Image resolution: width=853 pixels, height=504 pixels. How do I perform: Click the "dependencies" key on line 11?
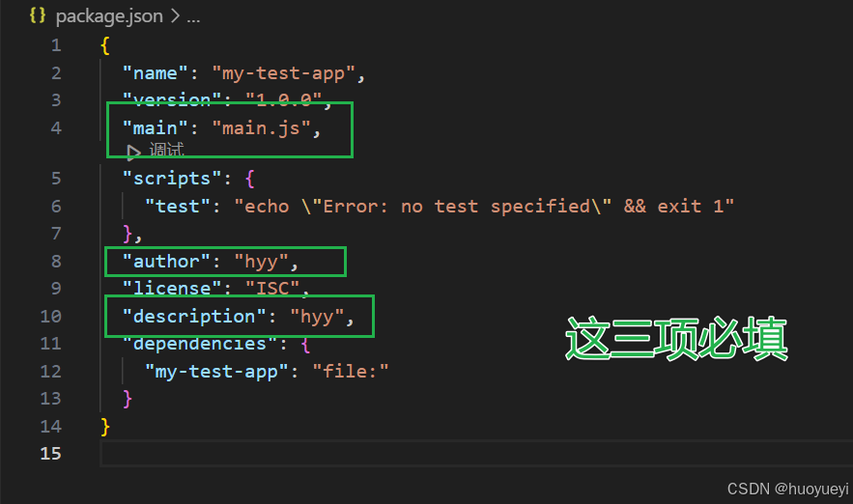point(200,344)
